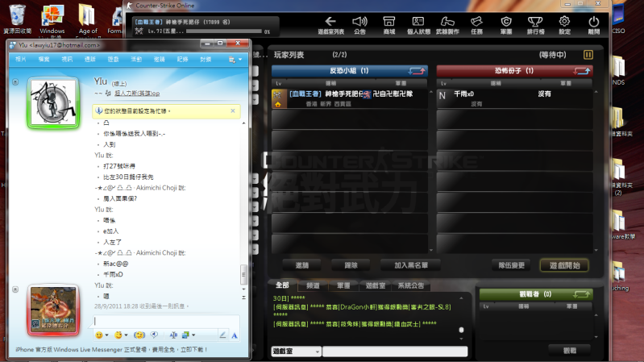
Task: Collapse my display picture with bottom toggle
Action: click(x=15, y=289)
